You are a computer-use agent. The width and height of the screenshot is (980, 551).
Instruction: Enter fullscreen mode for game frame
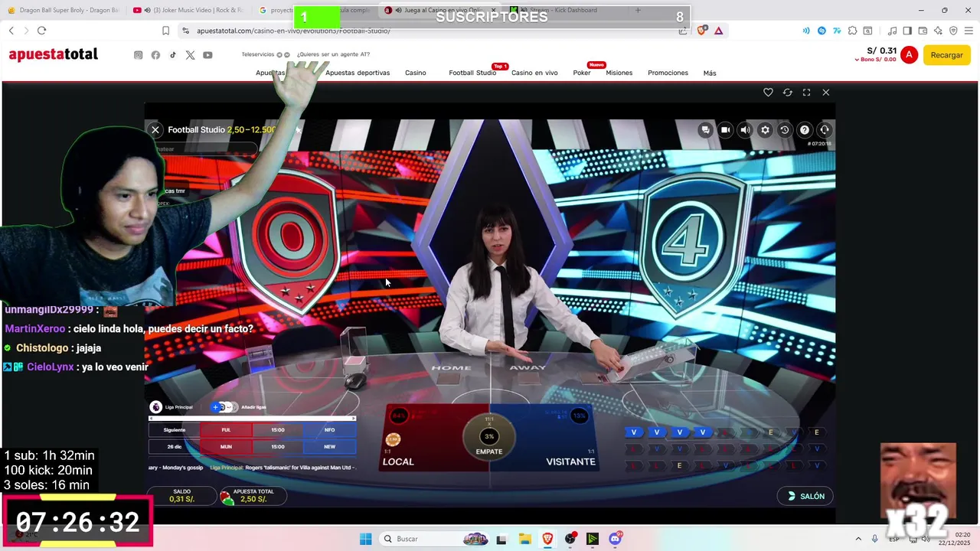pos(806,92)
